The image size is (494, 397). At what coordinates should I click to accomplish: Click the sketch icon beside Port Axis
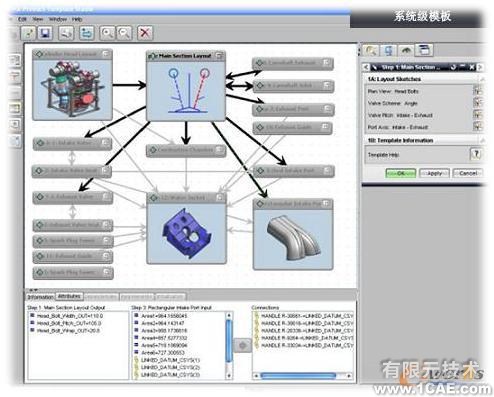[x=477, y=127]
